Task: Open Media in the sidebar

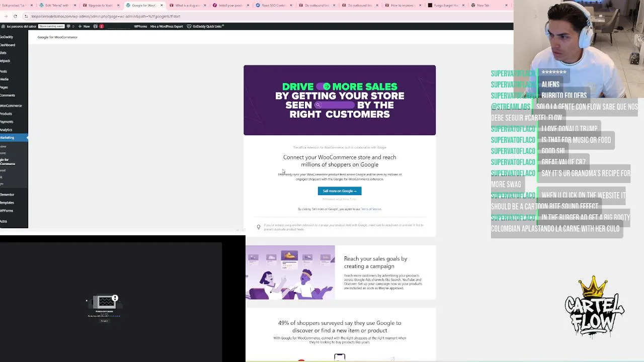Action: (x=14, y=79)
